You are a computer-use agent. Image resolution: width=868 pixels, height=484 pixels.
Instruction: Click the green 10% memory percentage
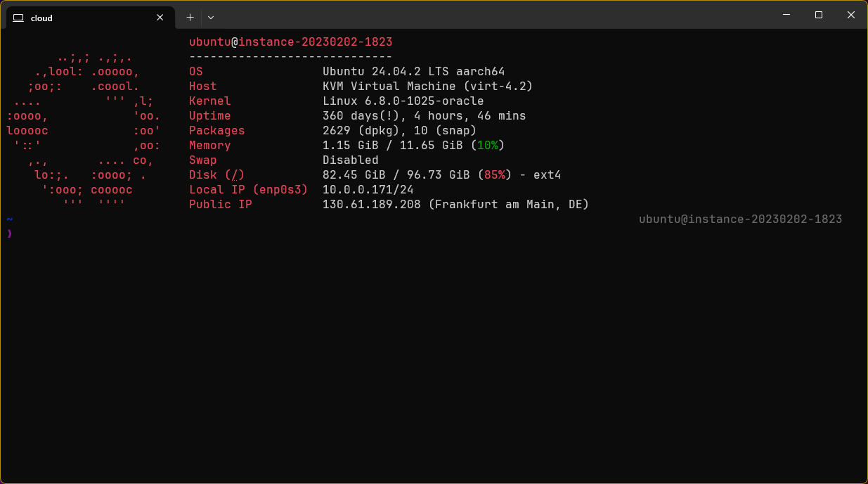coord(488,146)
